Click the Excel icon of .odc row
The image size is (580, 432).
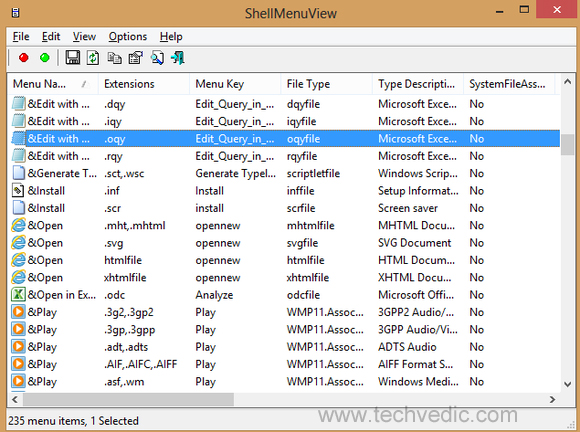coord(18,295)
